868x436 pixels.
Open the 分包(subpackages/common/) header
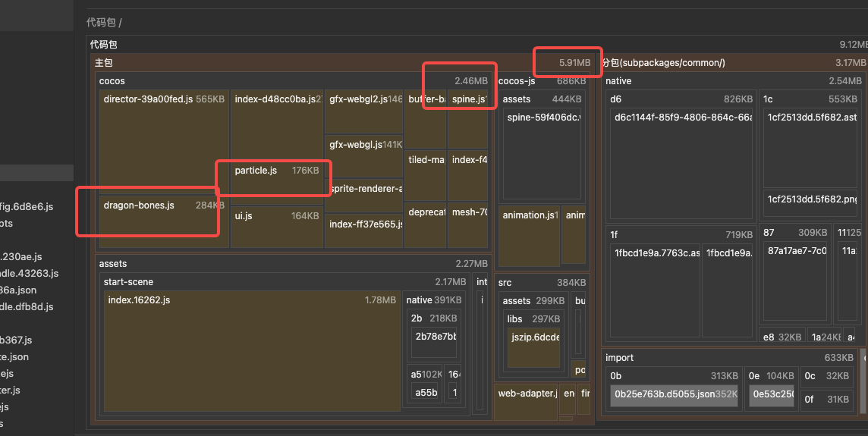[x=733, y=62]
